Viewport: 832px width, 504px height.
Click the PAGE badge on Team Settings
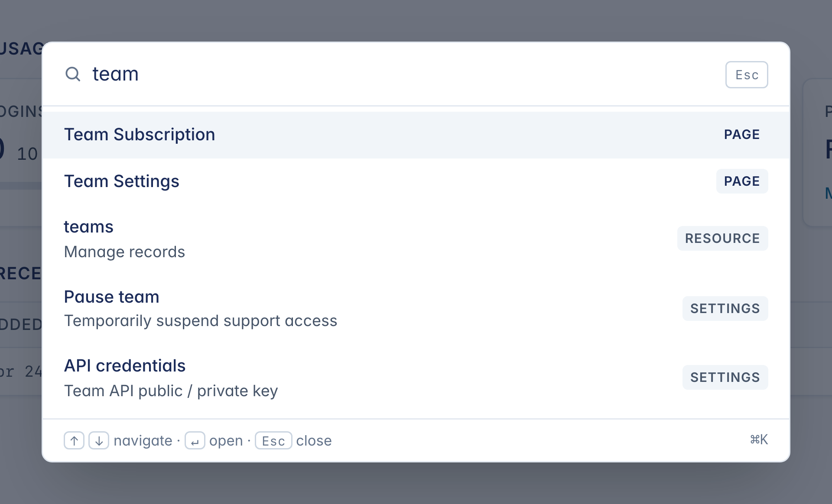pos(742,181)
